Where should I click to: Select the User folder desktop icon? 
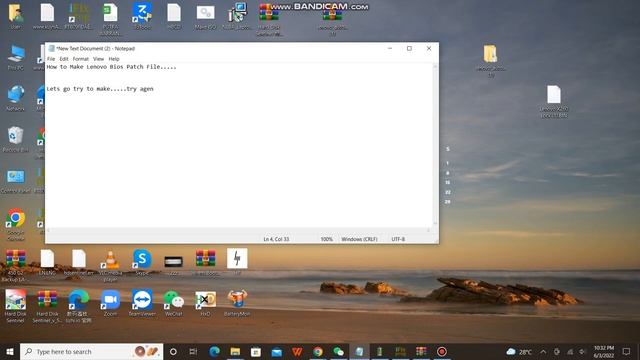16,16
